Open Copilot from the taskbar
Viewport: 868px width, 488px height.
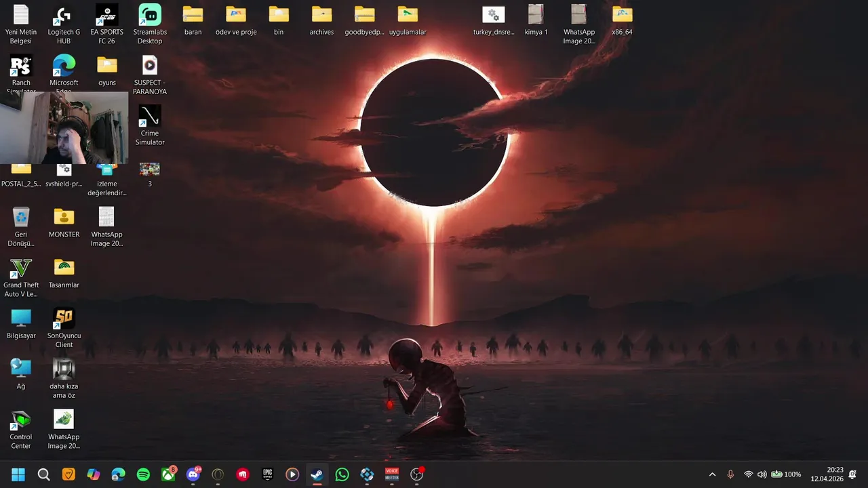94,474
